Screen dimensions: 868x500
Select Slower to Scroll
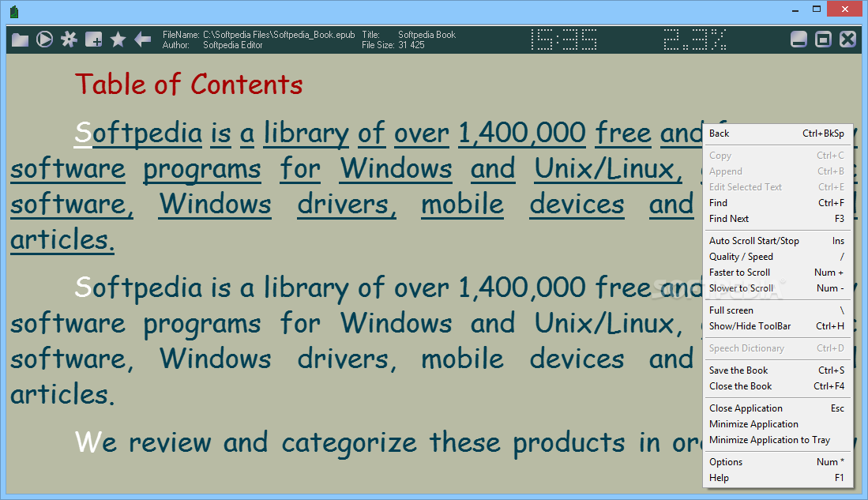pos(776,288)
